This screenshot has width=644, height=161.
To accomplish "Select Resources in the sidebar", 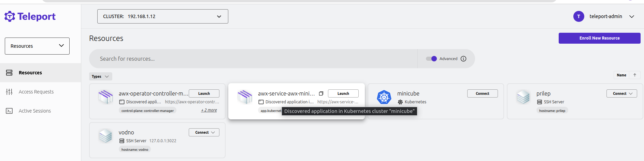I will pyautogui.click(x=40, y=73).
